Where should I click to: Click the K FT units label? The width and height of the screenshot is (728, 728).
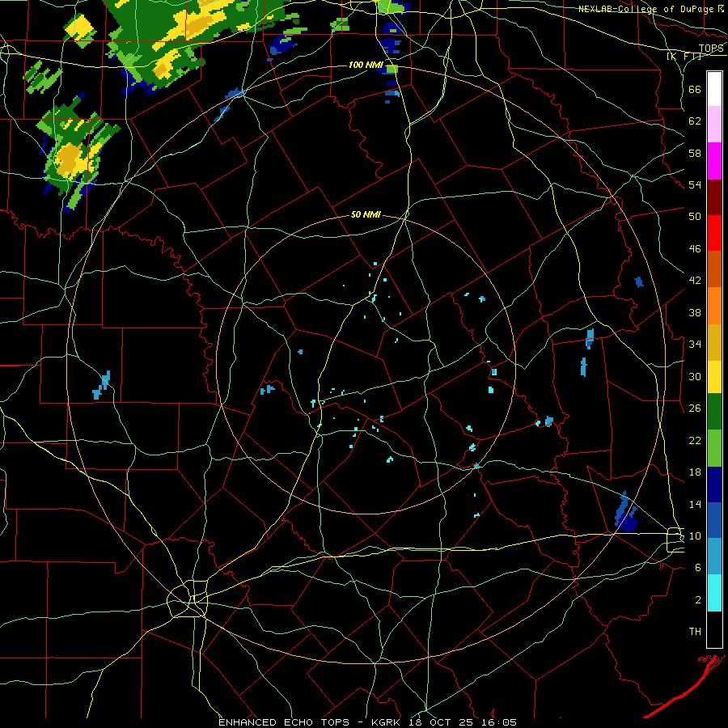click(x=685, y=57)
